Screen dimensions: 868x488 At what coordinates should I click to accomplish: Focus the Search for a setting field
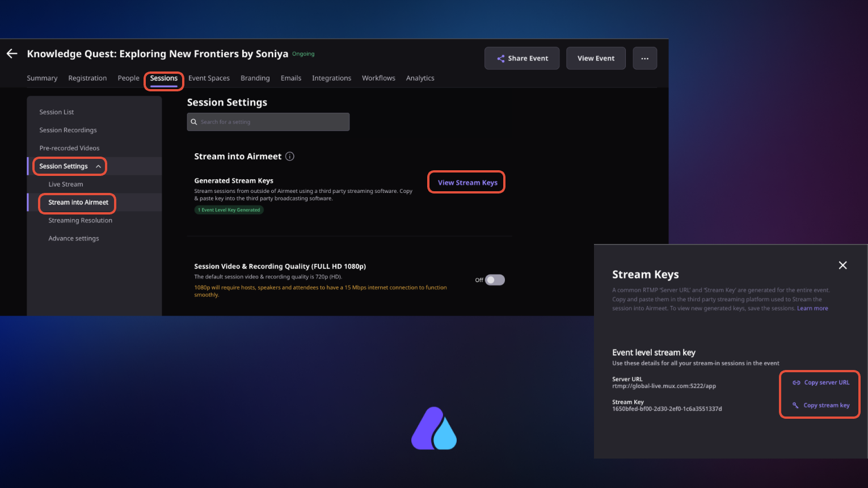(268, 122)
